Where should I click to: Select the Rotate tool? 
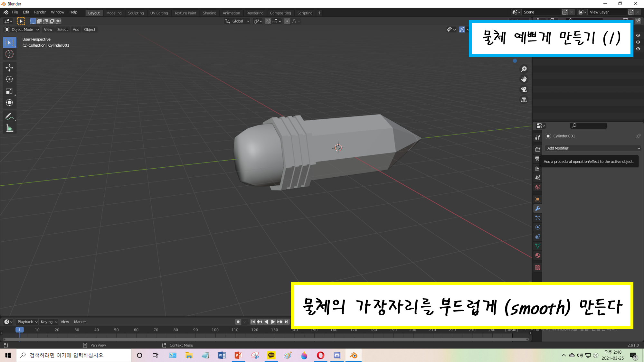pos(9,79)
